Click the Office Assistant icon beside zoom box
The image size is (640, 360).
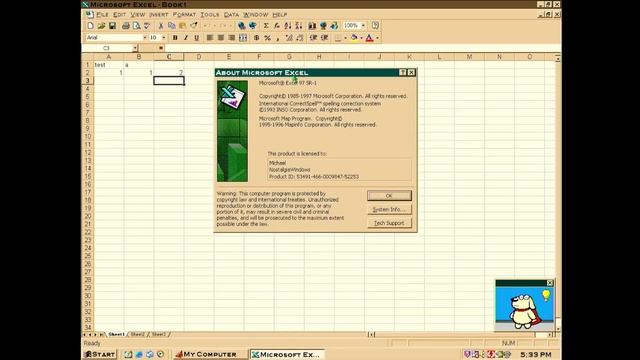point(375,26)
